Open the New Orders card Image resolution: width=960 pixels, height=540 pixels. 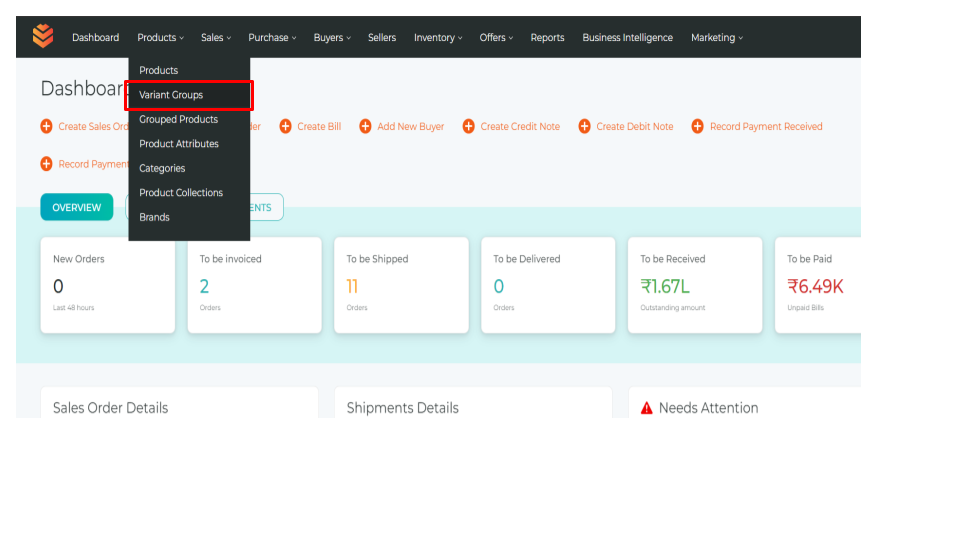coord(108,285)
